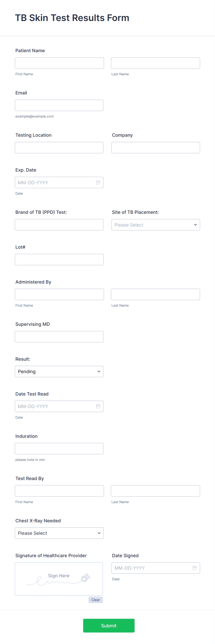Click the Testing Location field
Screen dimensions: 215x644
(59, 148)
